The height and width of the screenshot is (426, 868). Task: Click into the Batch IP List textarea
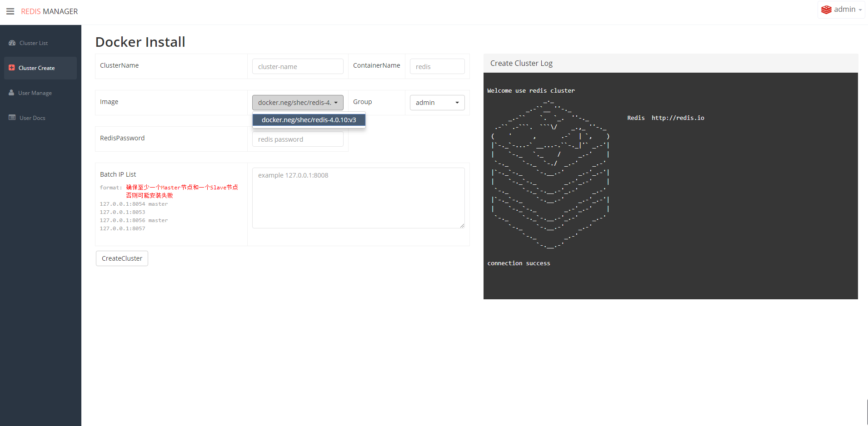point(359,198)
